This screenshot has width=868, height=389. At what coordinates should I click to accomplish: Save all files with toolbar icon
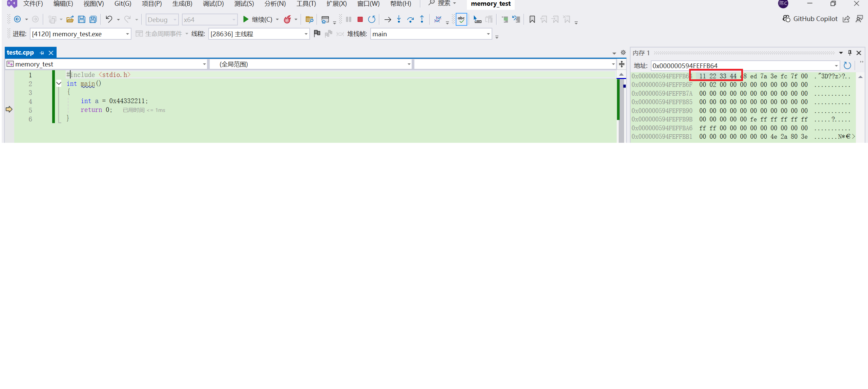coord(93,19)
